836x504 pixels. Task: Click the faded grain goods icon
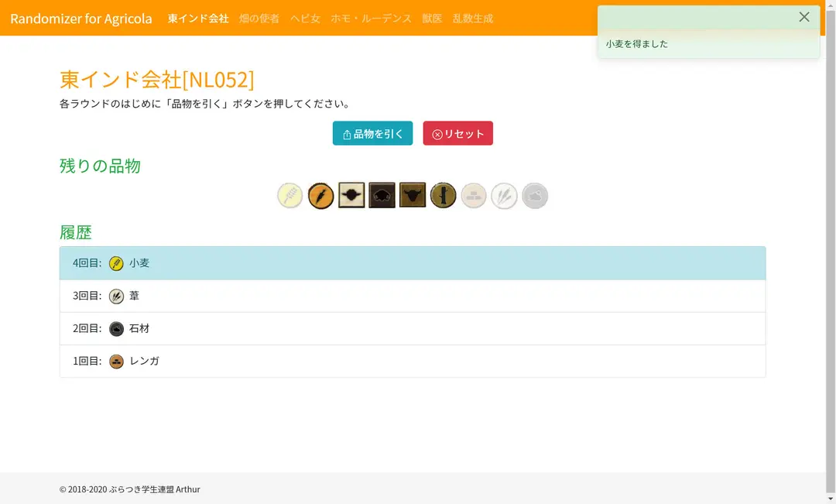[290, 196]
